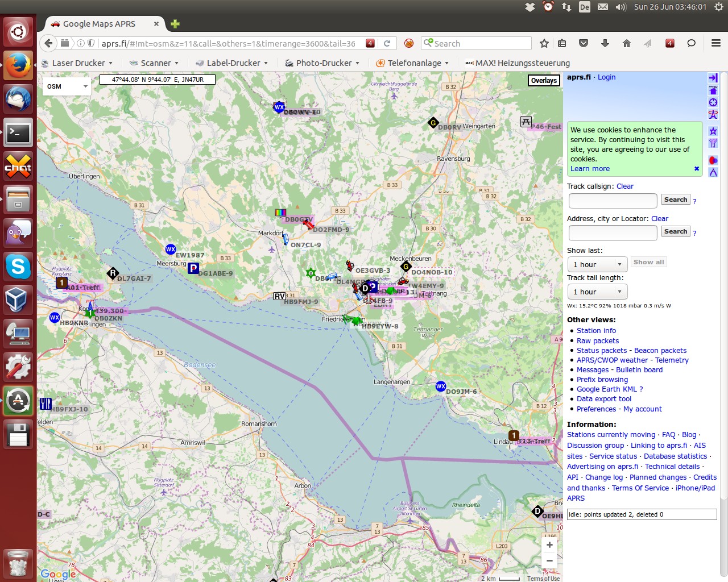Expand the Photo-Drucker bookmark folder
Image resolution: width=728 pixels, height=582 pixels.
tap(322, 63)
